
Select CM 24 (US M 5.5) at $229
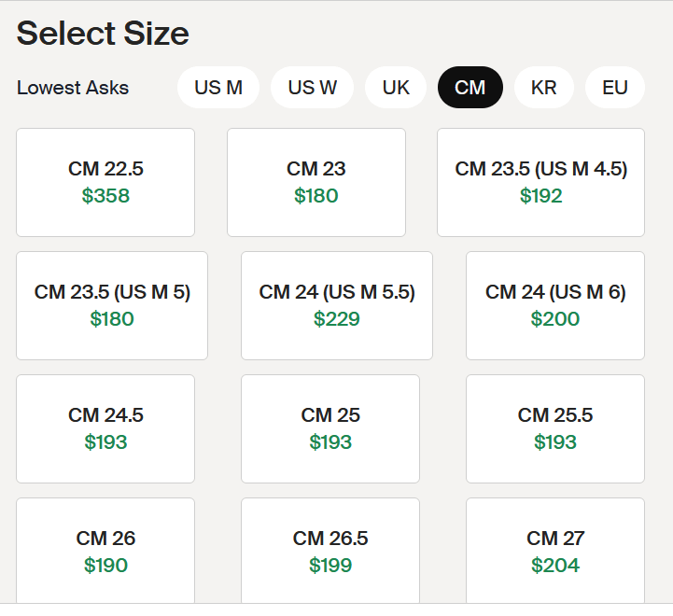337,305
